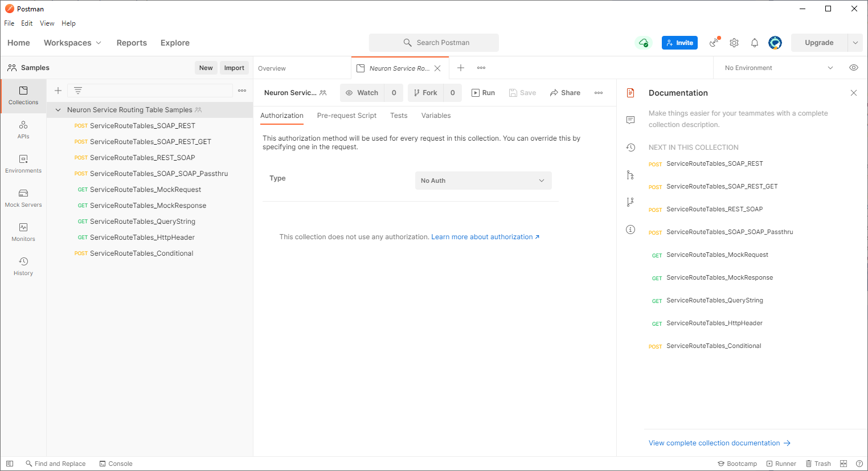Open the environment quick look eye icon
The width and height of the screenshot is (868, 471).
854,68
